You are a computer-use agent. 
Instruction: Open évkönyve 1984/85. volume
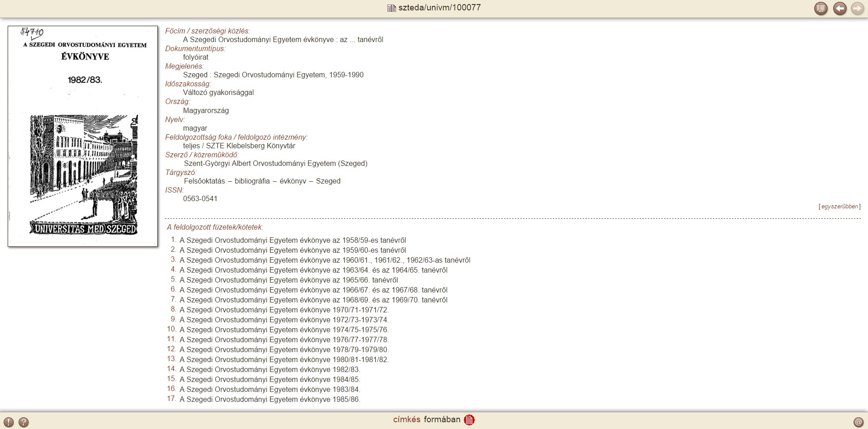tap(270, 380)
